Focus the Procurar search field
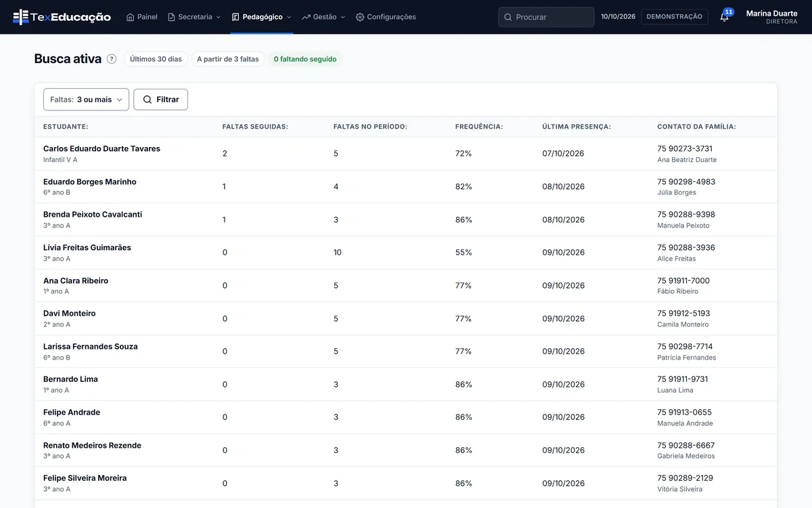812x508 pixels. click(x=546, y=17)
